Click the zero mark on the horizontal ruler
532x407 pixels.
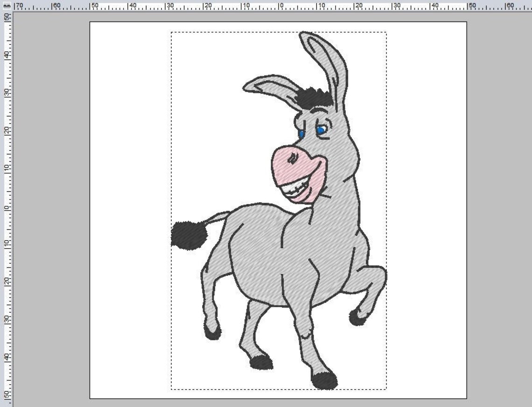pos(280,6)
